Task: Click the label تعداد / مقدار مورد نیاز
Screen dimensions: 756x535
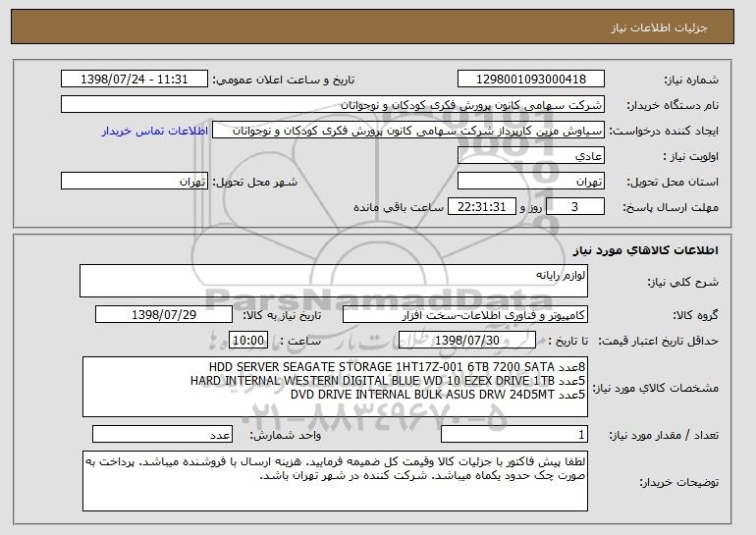Action: coord(664,436)
